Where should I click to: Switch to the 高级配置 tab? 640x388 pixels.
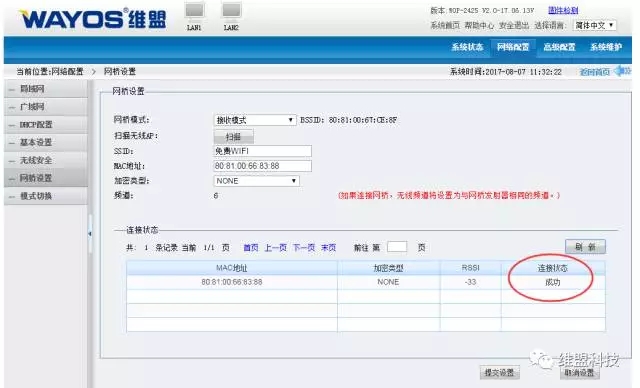click(x=559, y=47)
